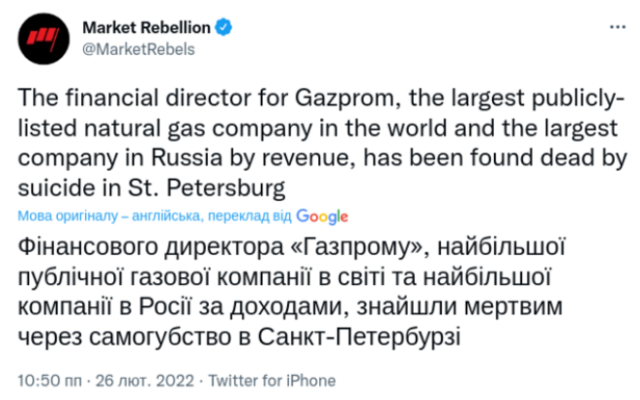
Task: Click the word "Russia" in the tweet
Action: [221, 158]
